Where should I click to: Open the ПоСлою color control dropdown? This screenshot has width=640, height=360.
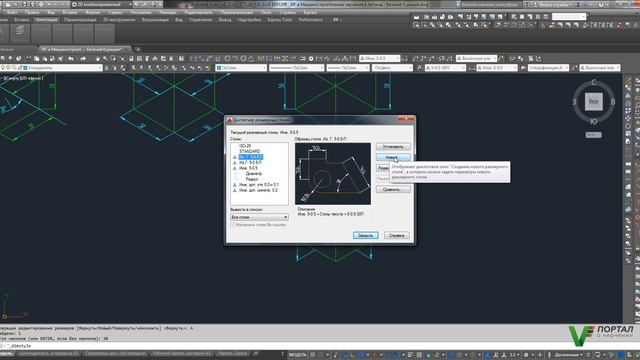coord(241,68)
